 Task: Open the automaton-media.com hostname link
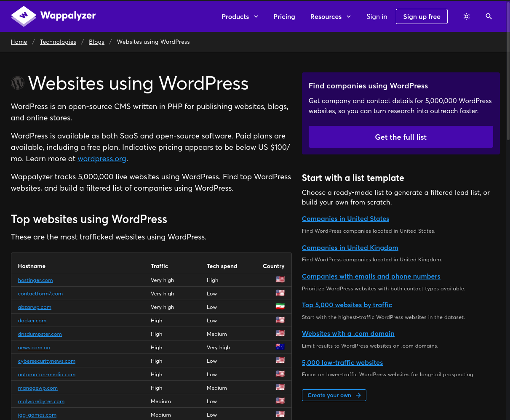[47, 374]
